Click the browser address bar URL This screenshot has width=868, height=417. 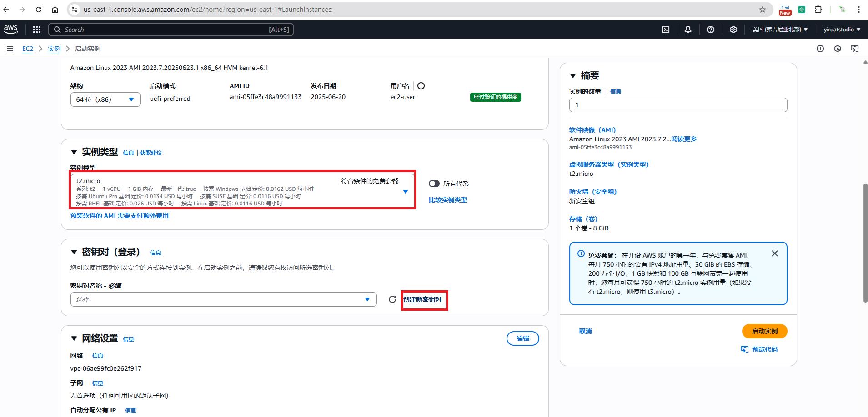208,9
